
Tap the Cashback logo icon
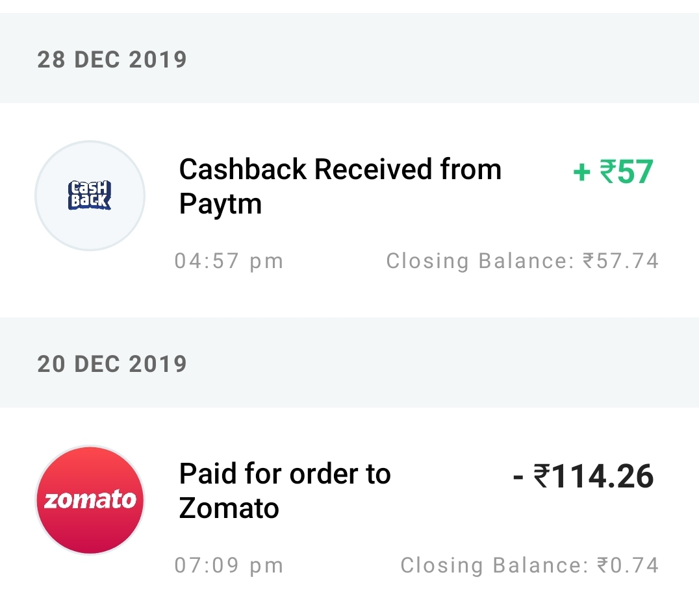click(90, 195)
